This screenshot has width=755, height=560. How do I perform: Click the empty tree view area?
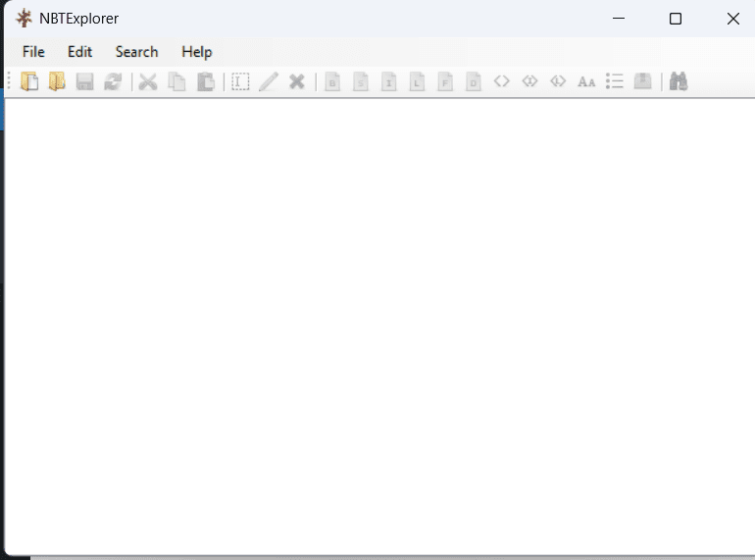click(377, 324)
